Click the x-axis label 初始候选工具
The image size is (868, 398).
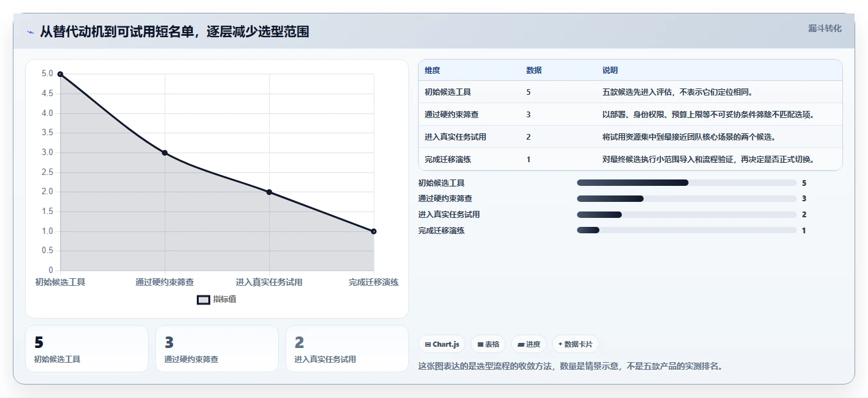click(60, 282)
